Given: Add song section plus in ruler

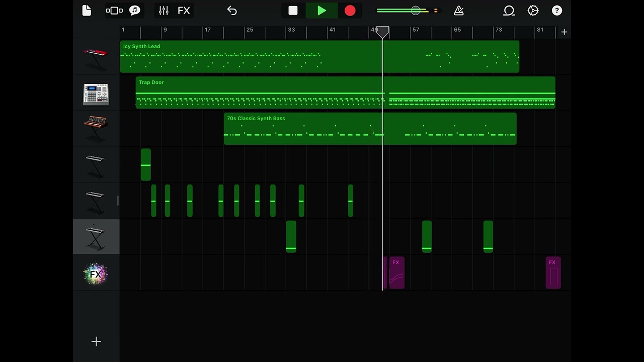Looking at the screenshot, I should click(x=564, y=32).
